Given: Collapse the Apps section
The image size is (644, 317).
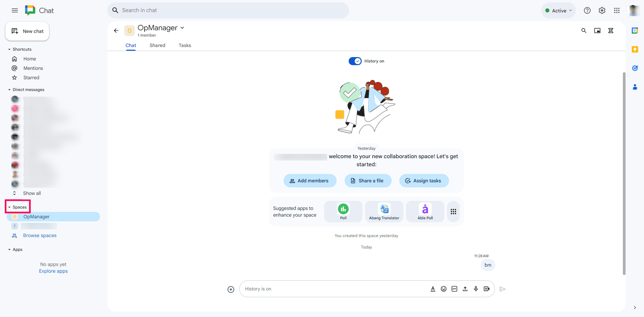Looking at the screenshot, I should 9,250.
